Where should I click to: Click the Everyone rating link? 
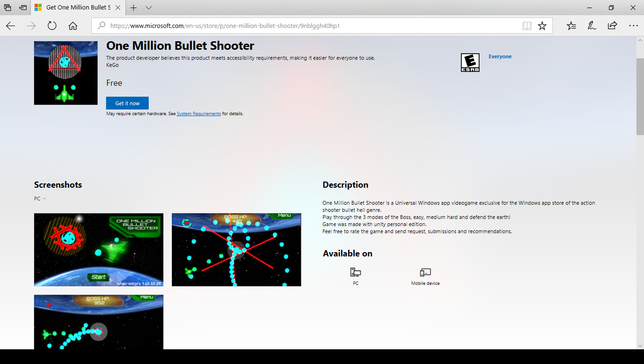coord(500,56)
